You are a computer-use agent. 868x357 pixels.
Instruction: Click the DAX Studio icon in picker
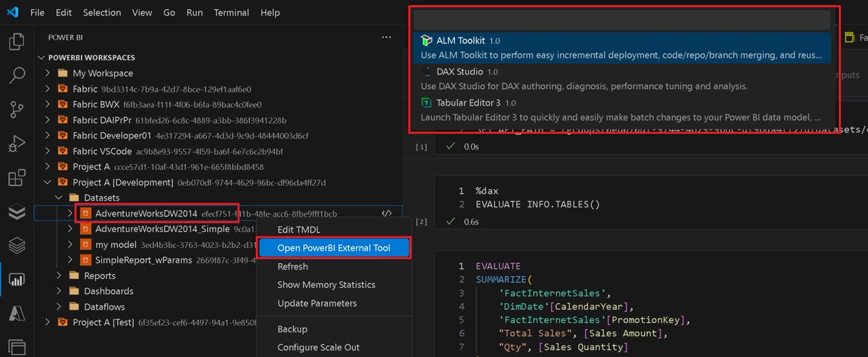click(427, 72)
